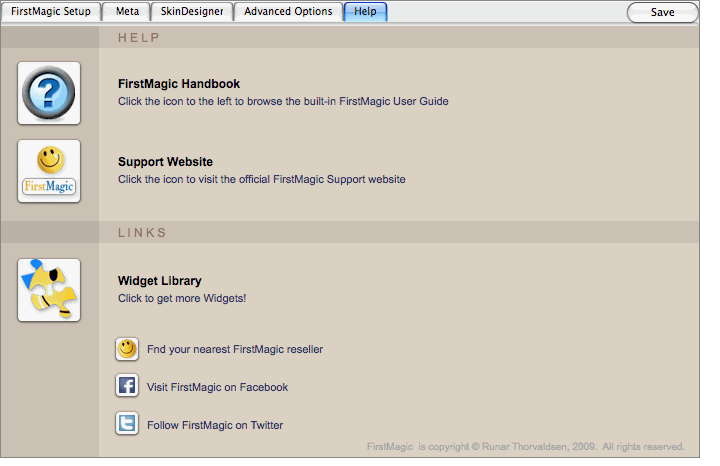Click the Facebook icon
Viewport: 720px width, 466px height.
(x=127, y=386)
